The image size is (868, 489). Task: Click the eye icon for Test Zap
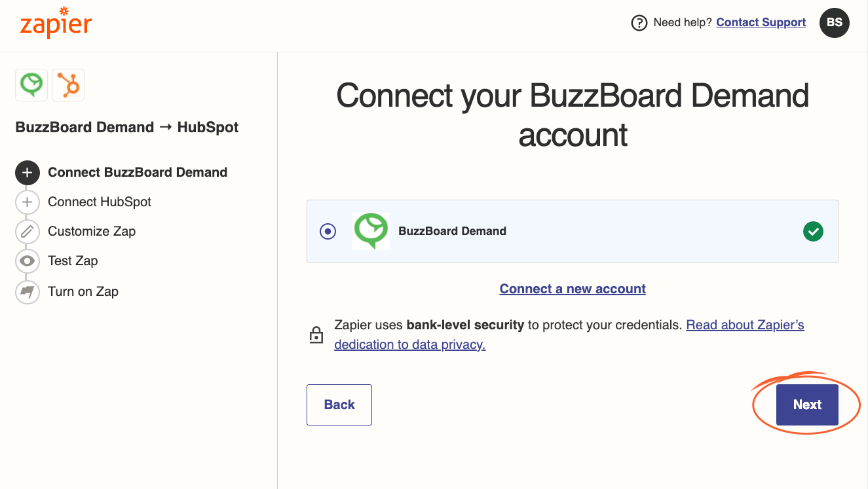pos(27,261)
